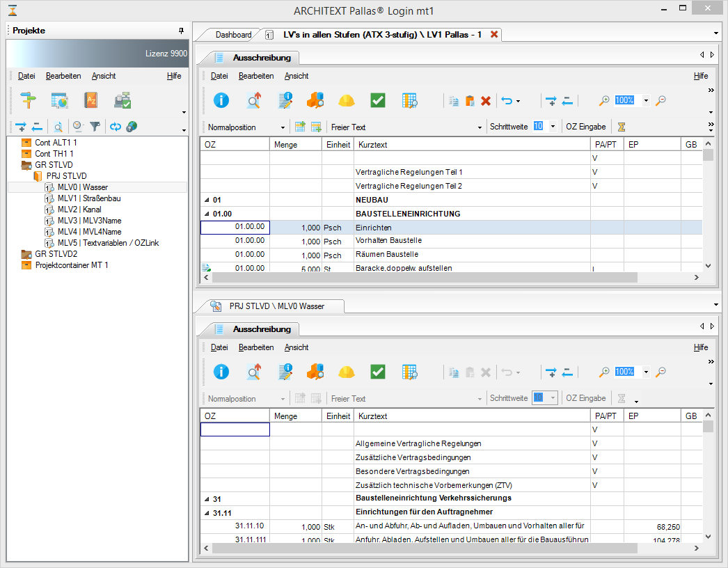Collapse group 01 NEUBAU
This screenshot has width=728, height=568.
[207, 200]
